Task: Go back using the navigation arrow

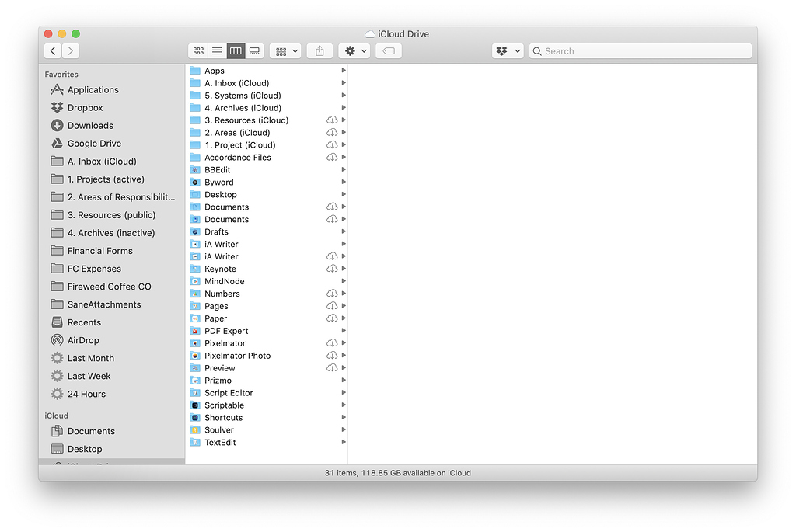Action: click(52, 50)
